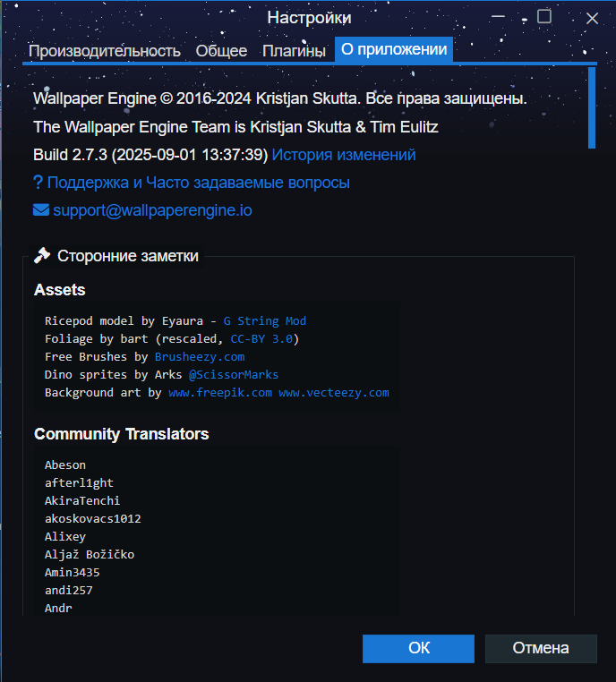The width and height of the screenshot is (616, 682).
Task: Open the www.freepik.com link
Action: 220,392
